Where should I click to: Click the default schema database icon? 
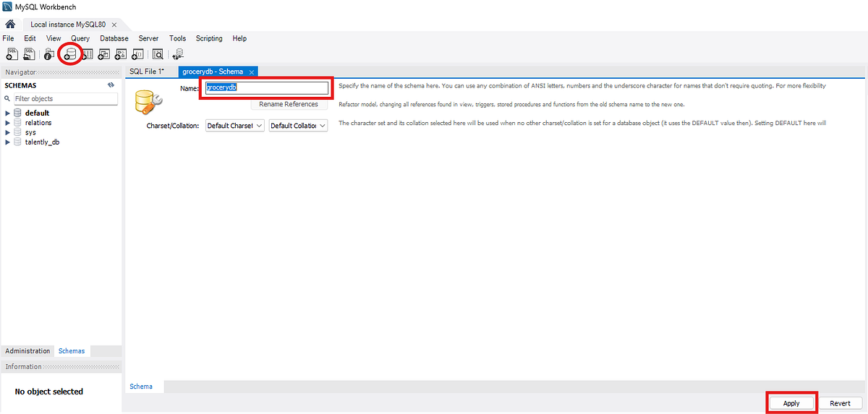18,113
